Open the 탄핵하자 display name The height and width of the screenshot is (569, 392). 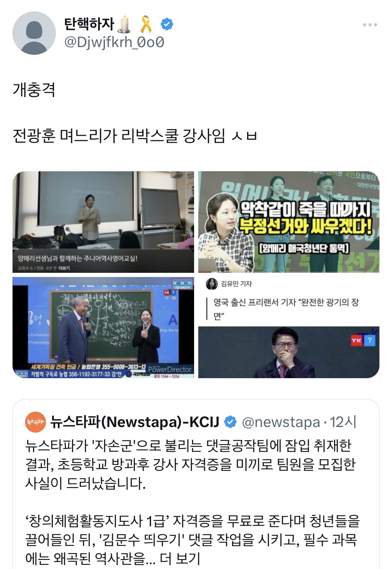click(x=89, y=24)
